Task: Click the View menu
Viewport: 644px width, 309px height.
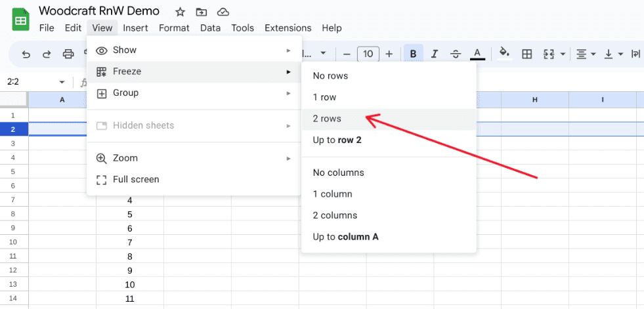Action: point(102,28)
